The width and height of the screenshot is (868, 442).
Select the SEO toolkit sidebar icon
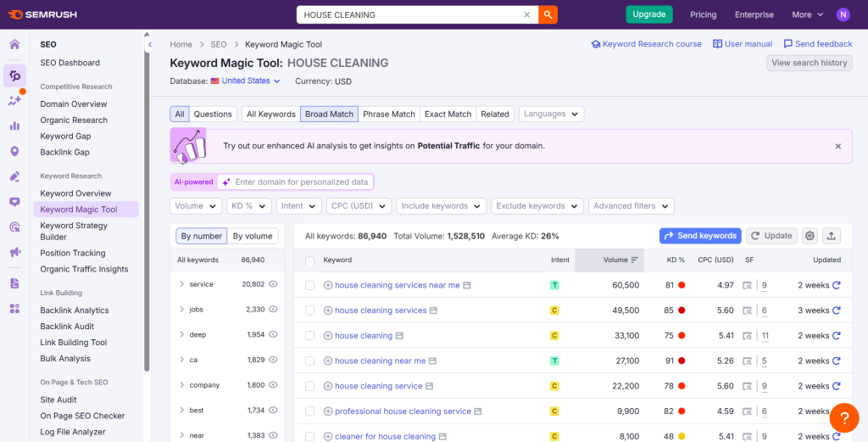pyautogui.click(x=14, y=76)
